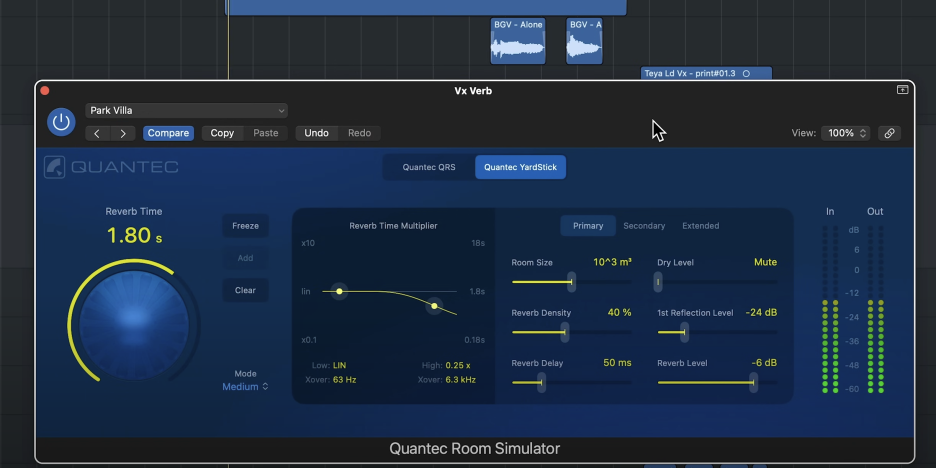Click the 1st Reflection Level -24 dB value
The height and width of the screenshot is (468, 936).
click(761, 312)
